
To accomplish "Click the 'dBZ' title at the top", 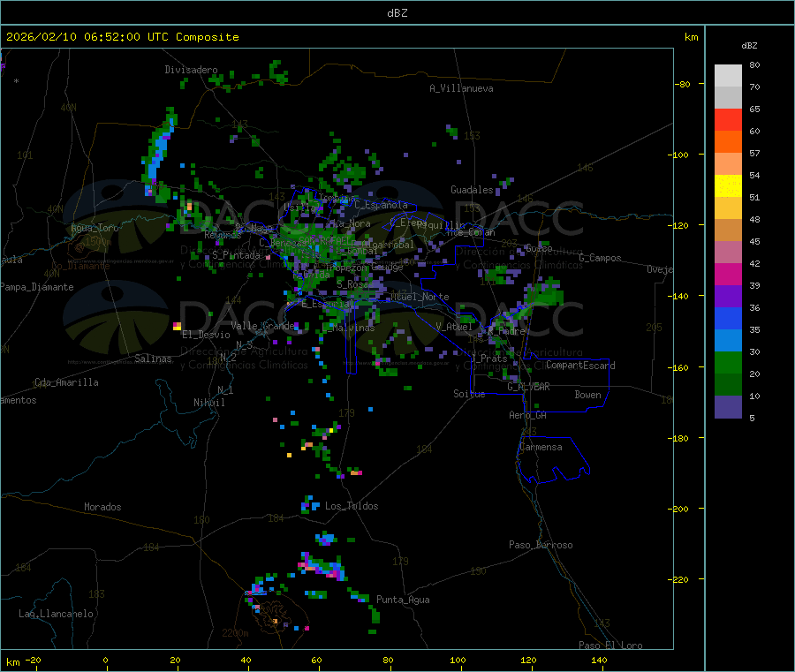I will click(x=397, y=13).
